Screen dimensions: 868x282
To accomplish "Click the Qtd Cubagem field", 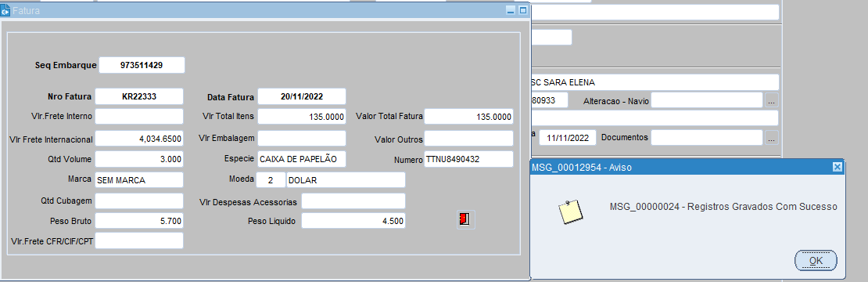I will 139,201.
